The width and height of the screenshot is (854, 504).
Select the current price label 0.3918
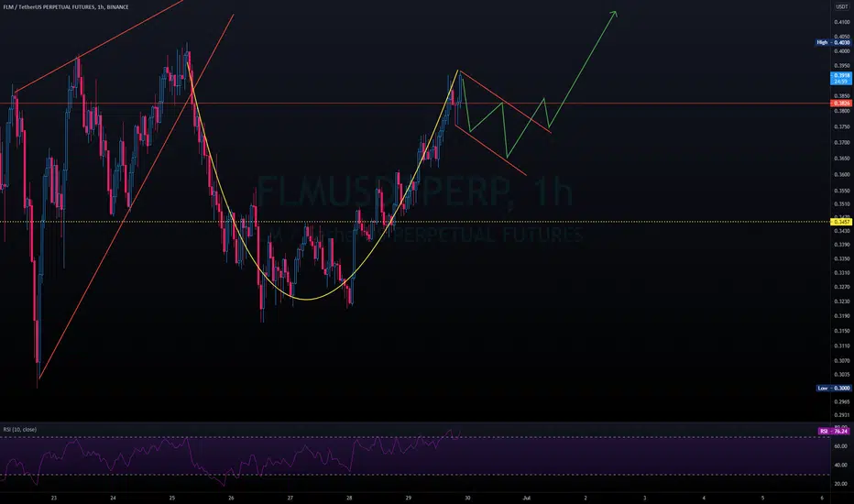point(841,79)
